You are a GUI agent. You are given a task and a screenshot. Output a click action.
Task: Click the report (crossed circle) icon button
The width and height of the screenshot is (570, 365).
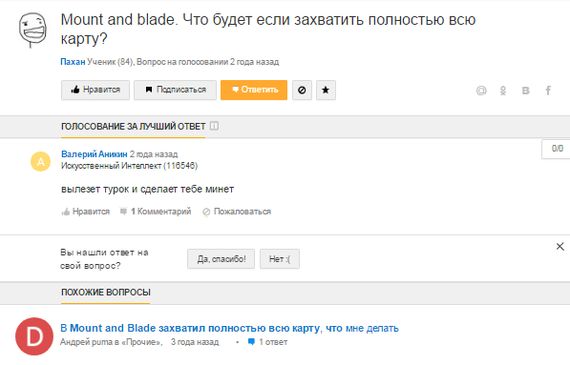click(x=302, y=90)
